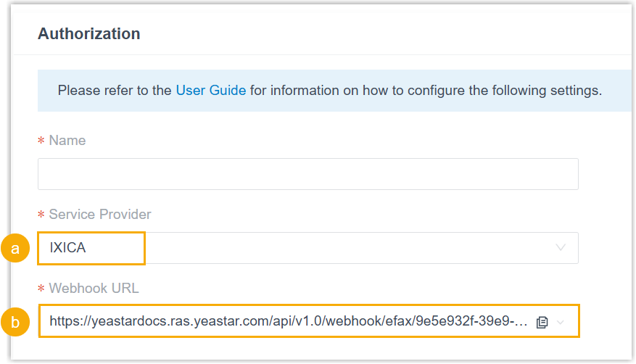Expand the Service Provider dropdown arrow
Screen dimensions: 636x364
[561, 248]
